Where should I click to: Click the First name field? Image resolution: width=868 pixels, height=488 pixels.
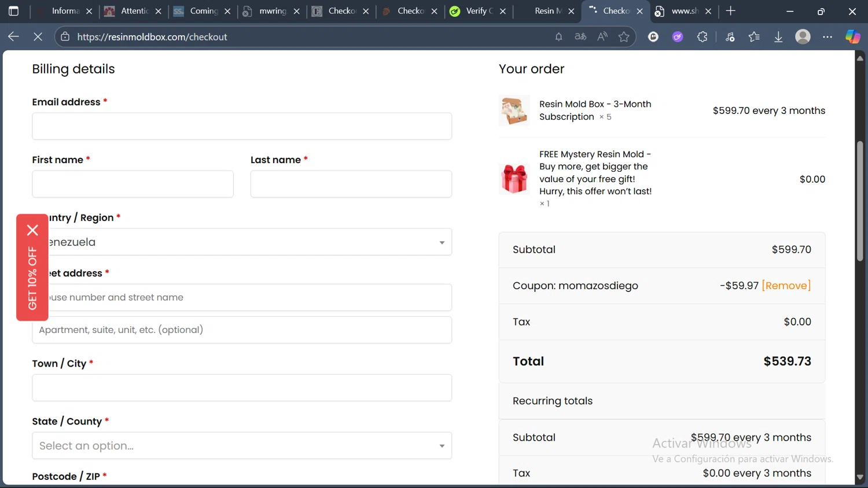pyautogui.click(x=133, y=184)
